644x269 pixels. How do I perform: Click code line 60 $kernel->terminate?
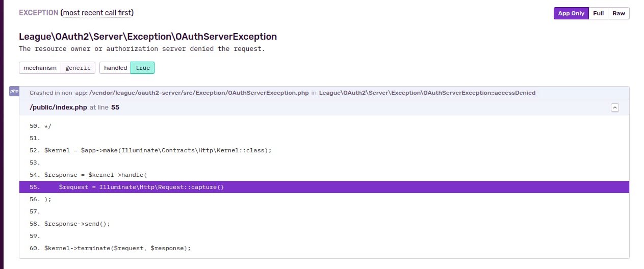coord(117,248)
